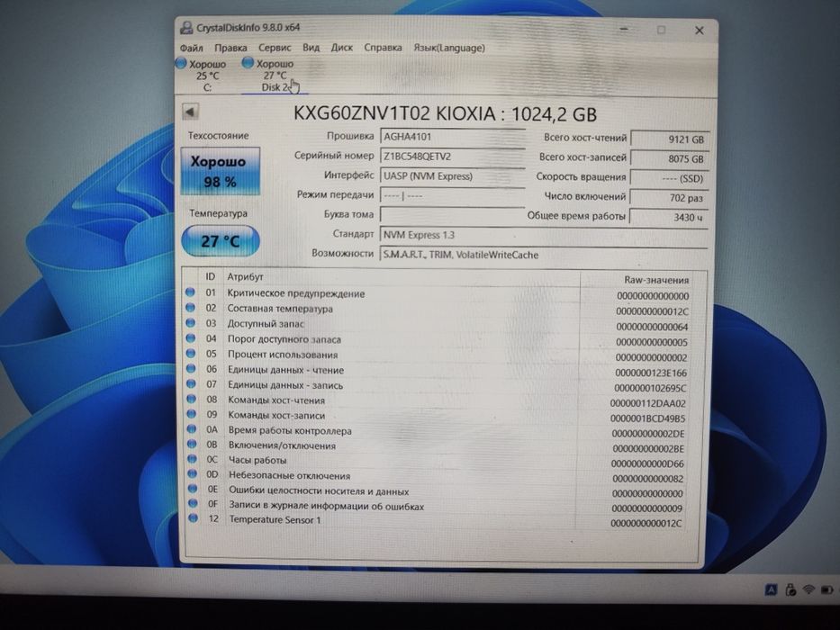Screen dimensions: 840x630
Task: Click the Прошивка field AGHA4101
Action: pos(453,136)
